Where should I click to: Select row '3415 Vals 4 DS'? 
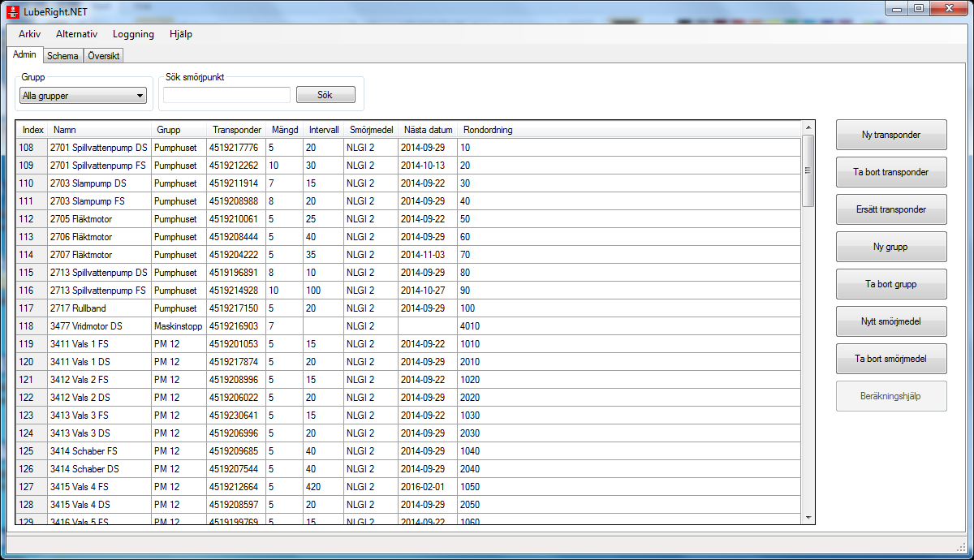(x=408, y=505)
